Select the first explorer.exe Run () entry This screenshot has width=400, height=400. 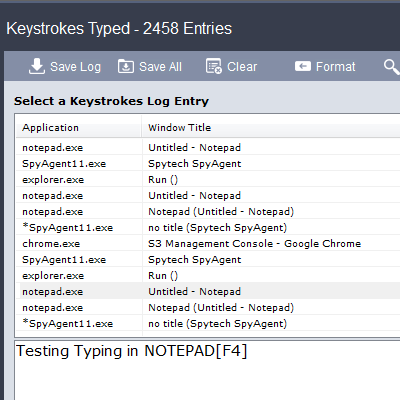click(x=208, y=180)
